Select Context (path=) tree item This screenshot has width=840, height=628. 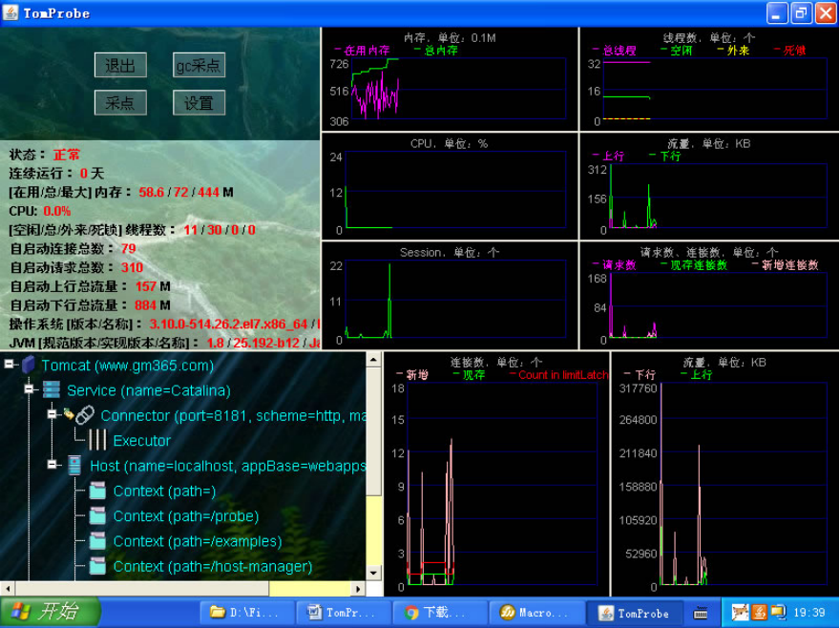(164, 491)
